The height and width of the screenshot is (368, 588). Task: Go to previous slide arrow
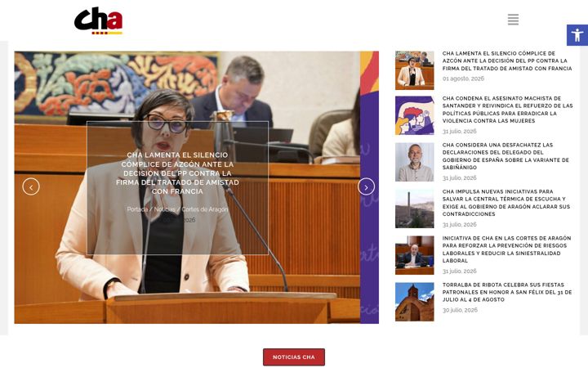tap(31, 186)
